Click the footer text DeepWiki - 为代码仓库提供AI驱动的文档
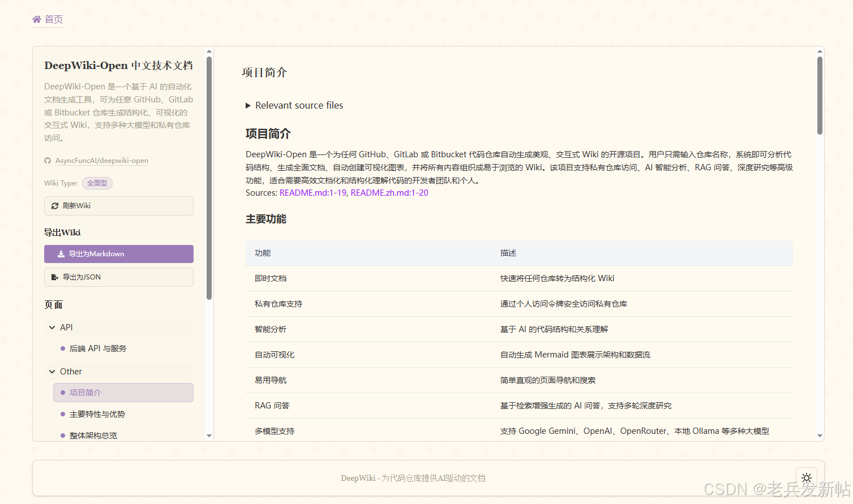Screen dimensions: 853x504 [413, 478]
